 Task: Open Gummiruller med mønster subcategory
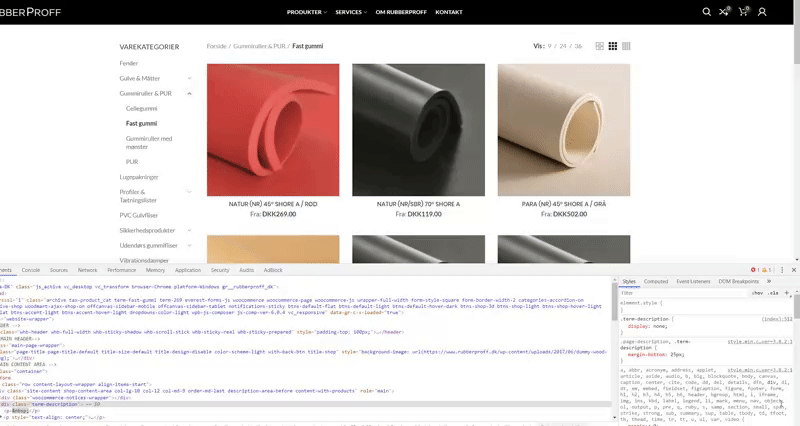click(149, 142)
